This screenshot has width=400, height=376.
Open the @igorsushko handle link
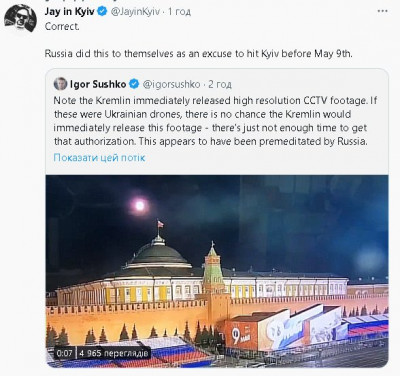171,84
